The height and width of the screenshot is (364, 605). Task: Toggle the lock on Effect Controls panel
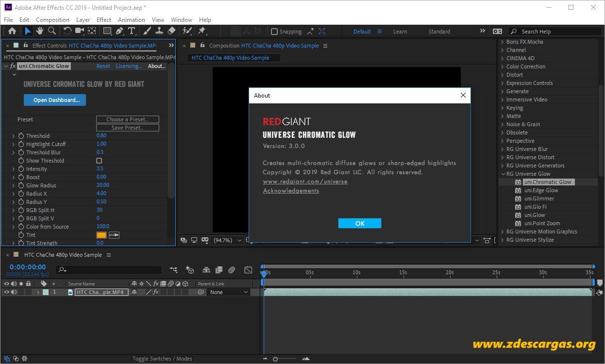point(26,45)
